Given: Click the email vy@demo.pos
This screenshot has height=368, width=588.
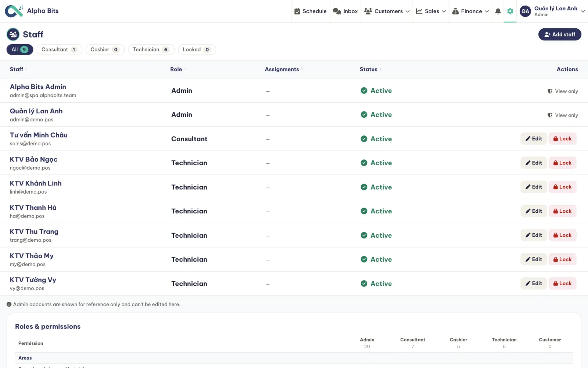Looking at the screenshot, I should click(27, 289).
